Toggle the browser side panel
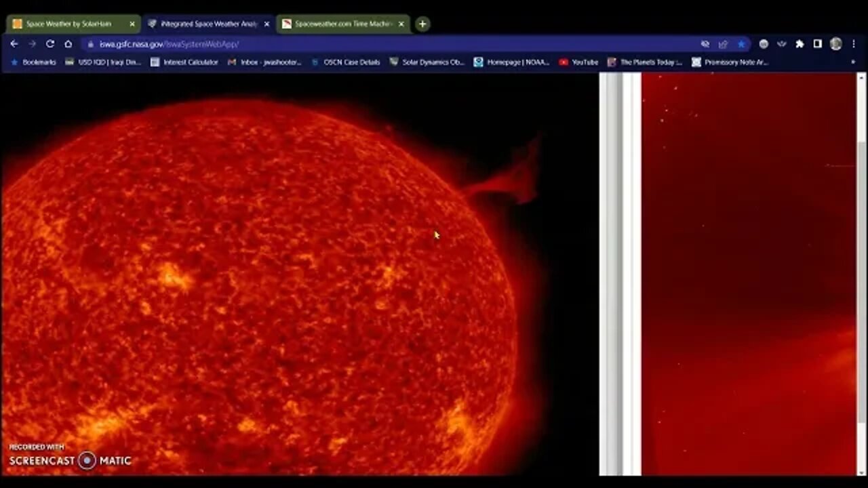 pyautogui.click(x=818, y=44)
